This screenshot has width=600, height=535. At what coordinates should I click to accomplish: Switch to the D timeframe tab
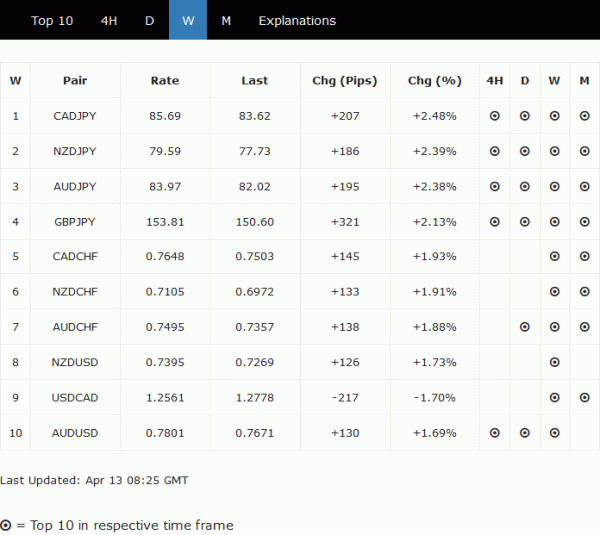click(150, 20)
